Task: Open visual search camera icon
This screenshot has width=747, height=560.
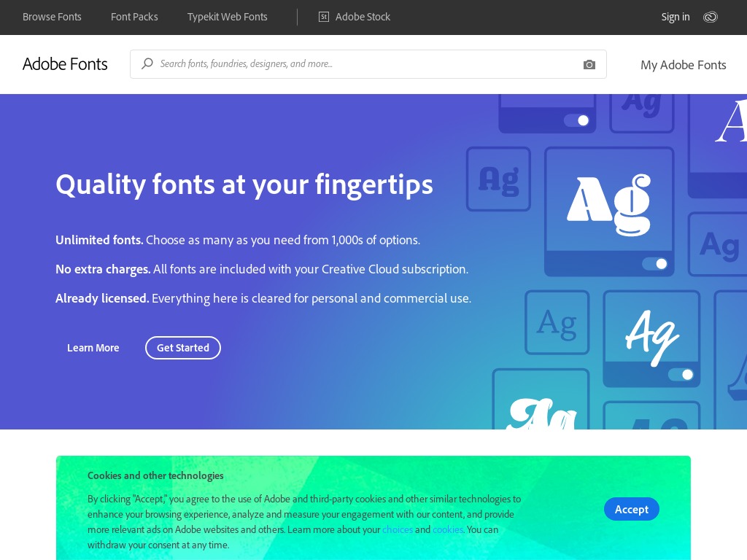Action: coord(589,64)
